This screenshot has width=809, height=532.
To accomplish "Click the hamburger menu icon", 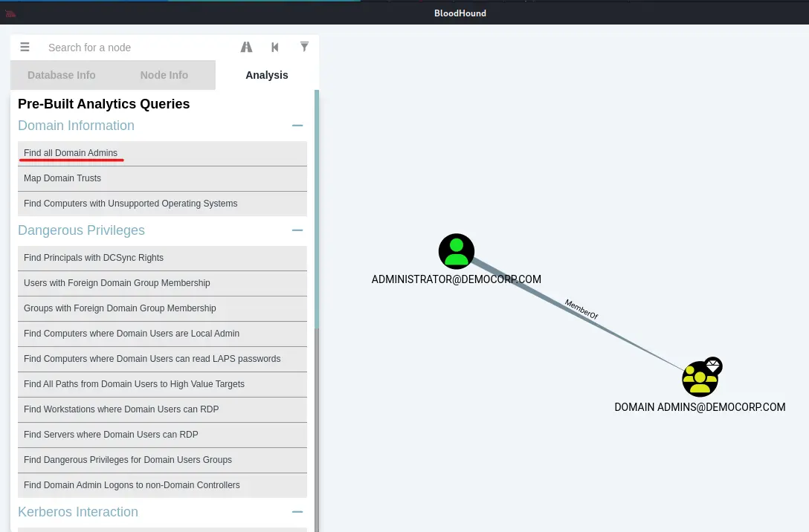I will 25,47.
